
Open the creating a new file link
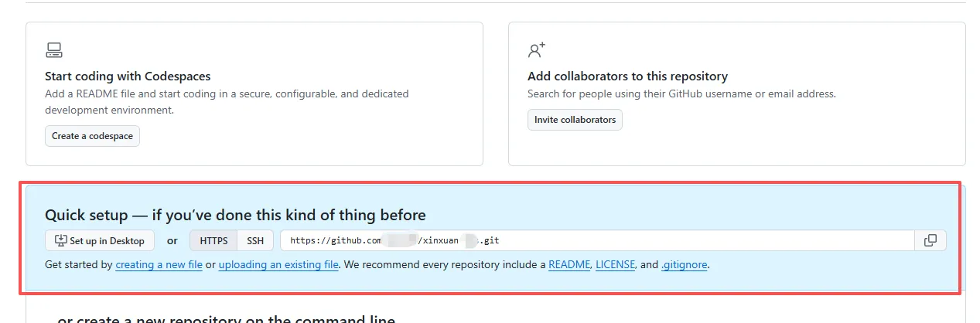coord(159,265)
